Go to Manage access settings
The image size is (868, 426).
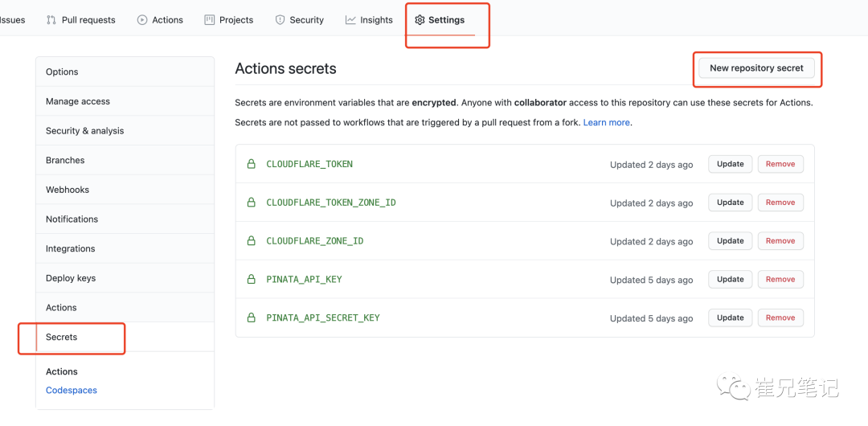coord(78,101)
